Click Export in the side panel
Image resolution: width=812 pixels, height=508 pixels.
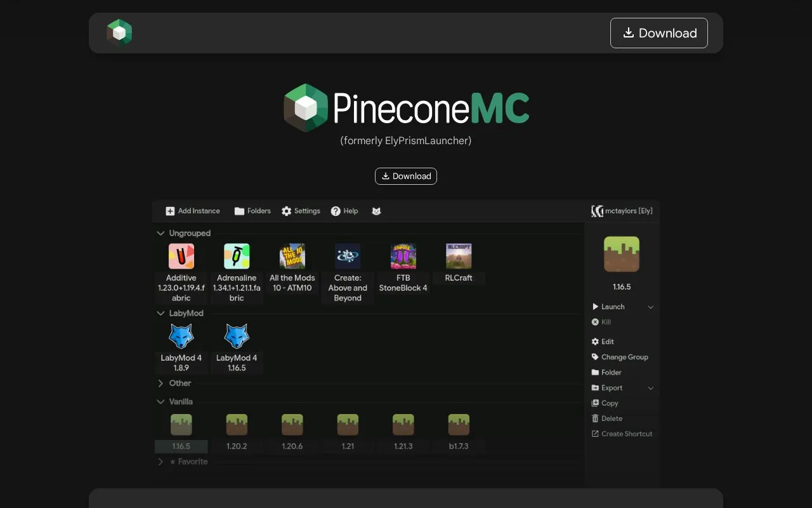607,388
